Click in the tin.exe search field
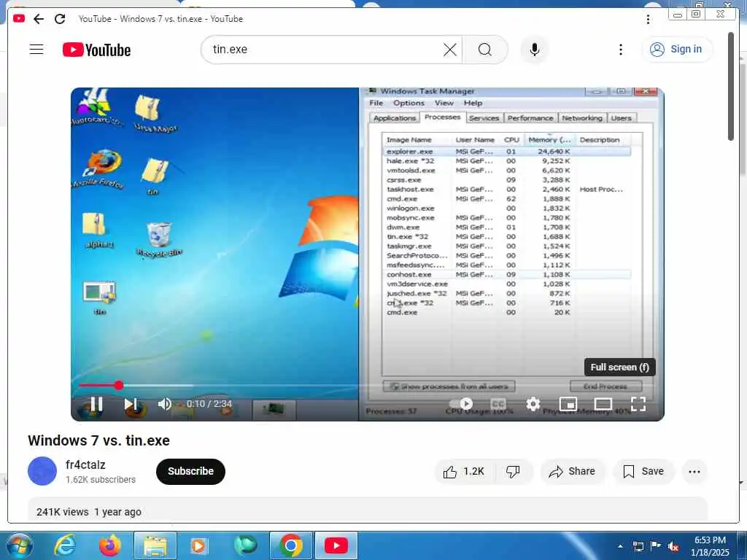The image size is (747, 560). (x=324, y=50)
